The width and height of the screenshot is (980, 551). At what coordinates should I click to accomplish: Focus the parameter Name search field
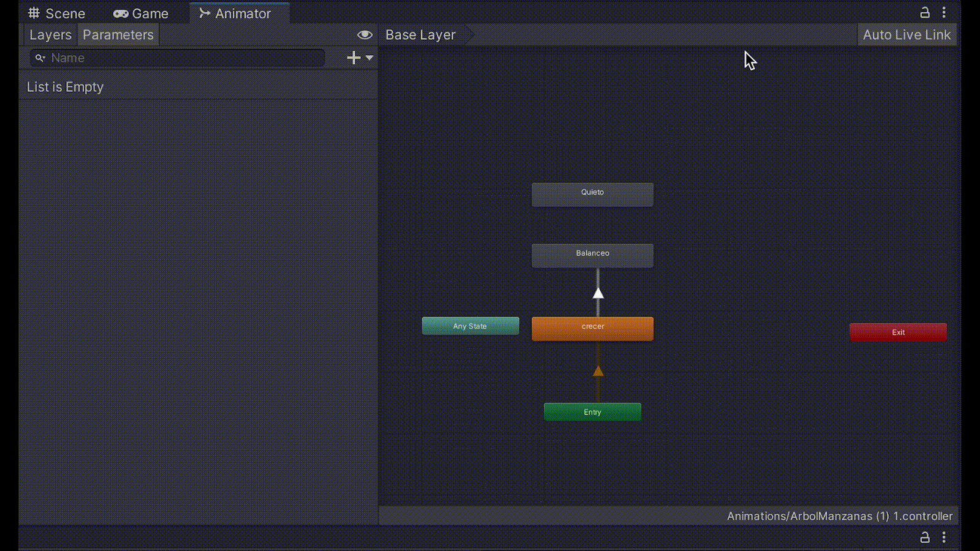(184, 58)
